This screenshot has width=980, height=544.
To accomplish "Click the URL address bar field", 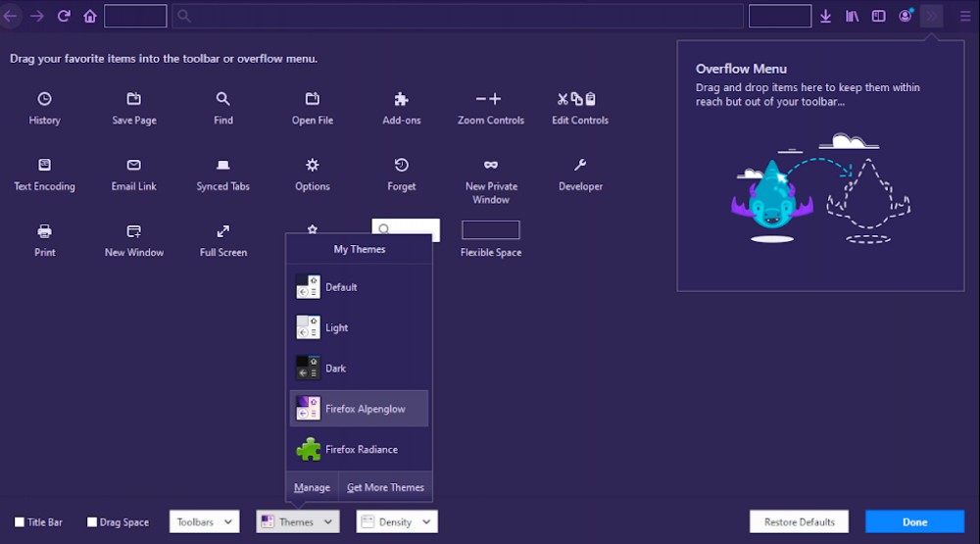I will [458, 17].
